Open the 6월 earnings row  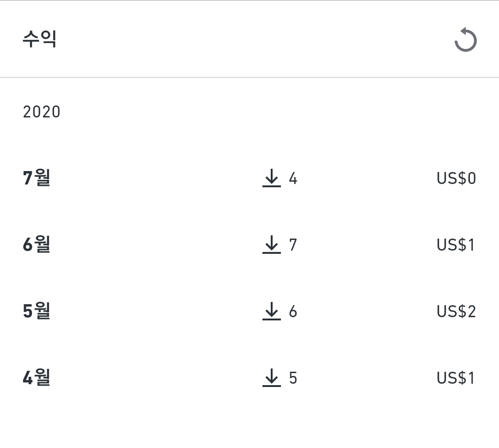coord(249,245)
